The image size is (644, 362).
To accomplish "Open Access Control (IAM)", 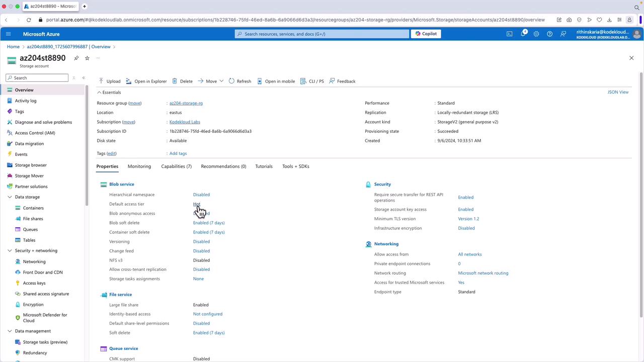I will [x=35, y=133].
